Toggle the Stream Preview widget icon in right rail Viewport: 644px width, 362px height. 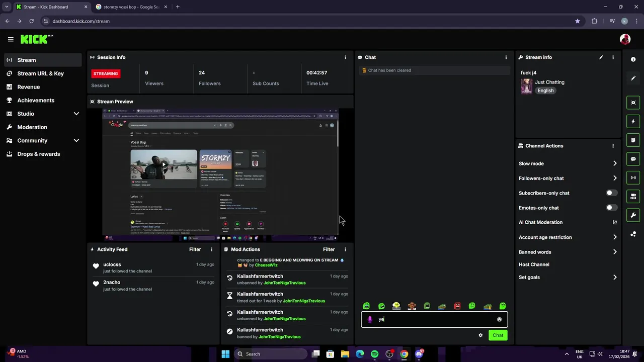[x=633, y=103]
